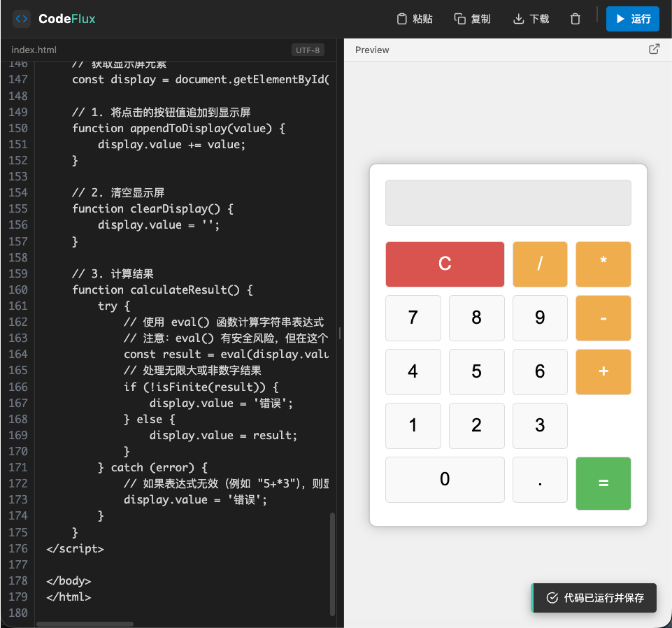
Task: Click calculator key 0
Action: click(x=445, y=479)
